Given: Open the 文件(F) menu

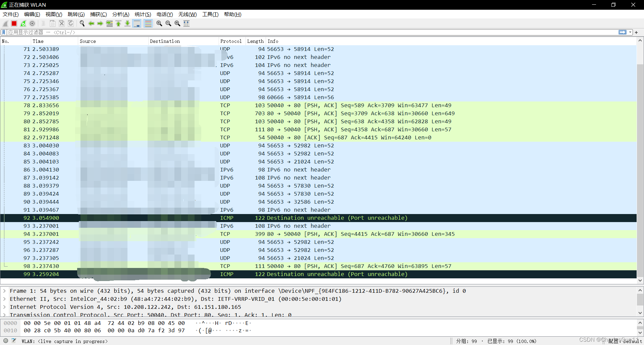Looking at the screenshot, I should pyautogui.click(x=11, y=14).
